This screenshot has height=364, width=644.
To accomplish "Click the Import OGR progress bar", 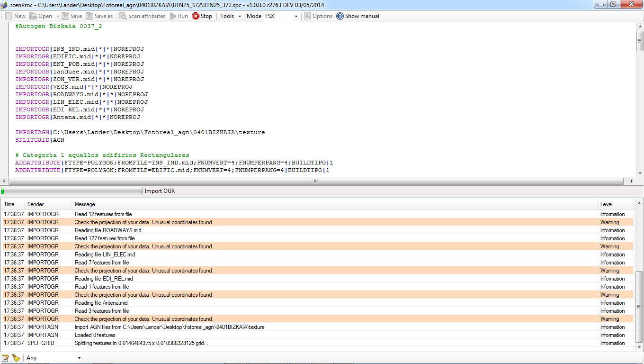I will [x=72, y=191].
